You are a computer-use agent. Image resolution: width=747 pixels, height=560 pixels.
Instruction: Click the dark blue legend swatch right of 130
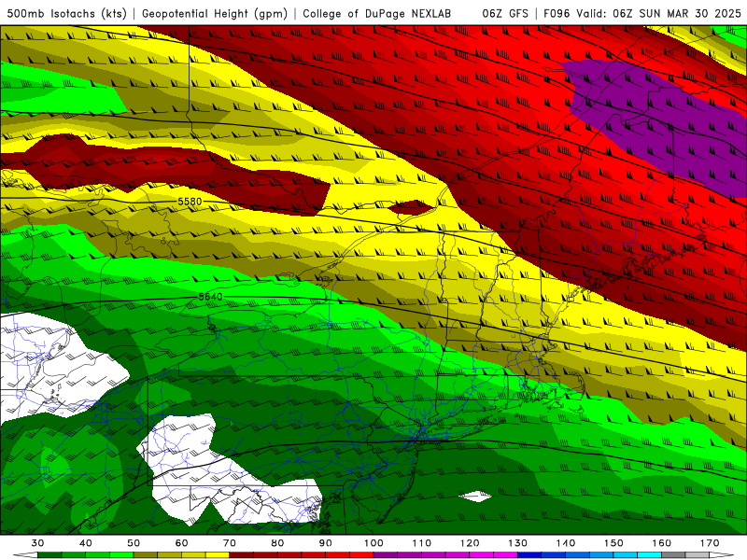tap(529, 555)
